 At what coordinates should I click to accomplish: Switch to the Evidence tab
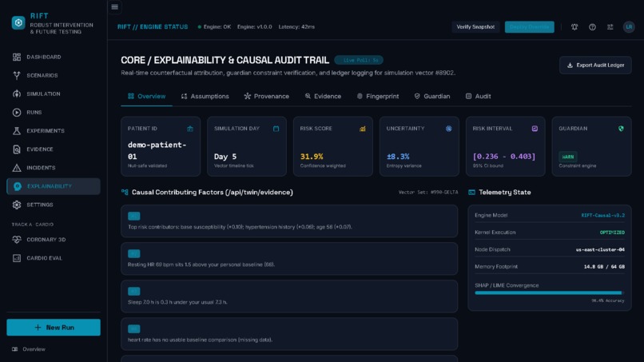(x=323, y=96)
